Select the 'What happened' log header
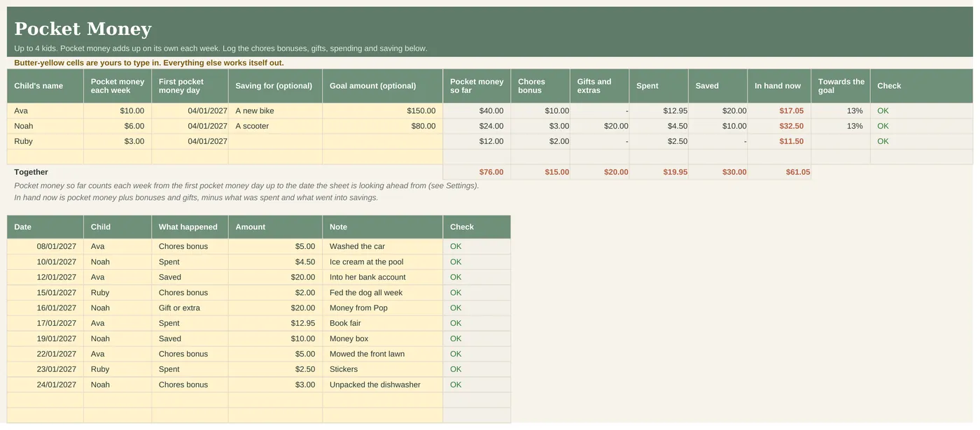The width and height of the screenshot is (980, 430). tap(190, 227)
